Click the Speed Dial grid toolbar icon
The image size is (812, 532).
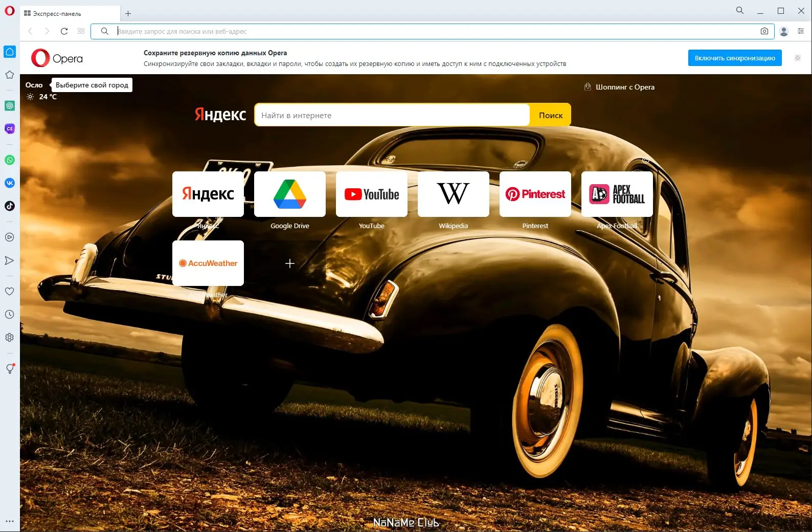(x=81, y=31)
